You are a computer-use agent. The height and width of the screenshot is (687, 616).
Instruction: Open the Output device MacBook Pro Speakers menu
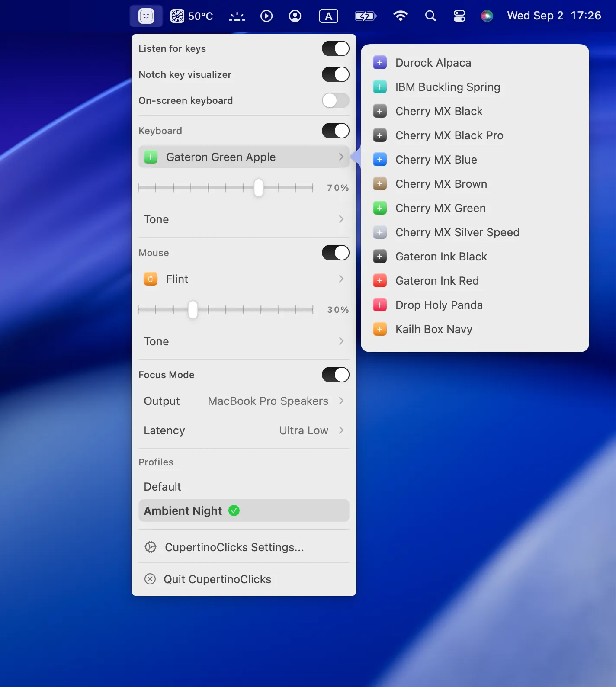click(x=244, y=401)
